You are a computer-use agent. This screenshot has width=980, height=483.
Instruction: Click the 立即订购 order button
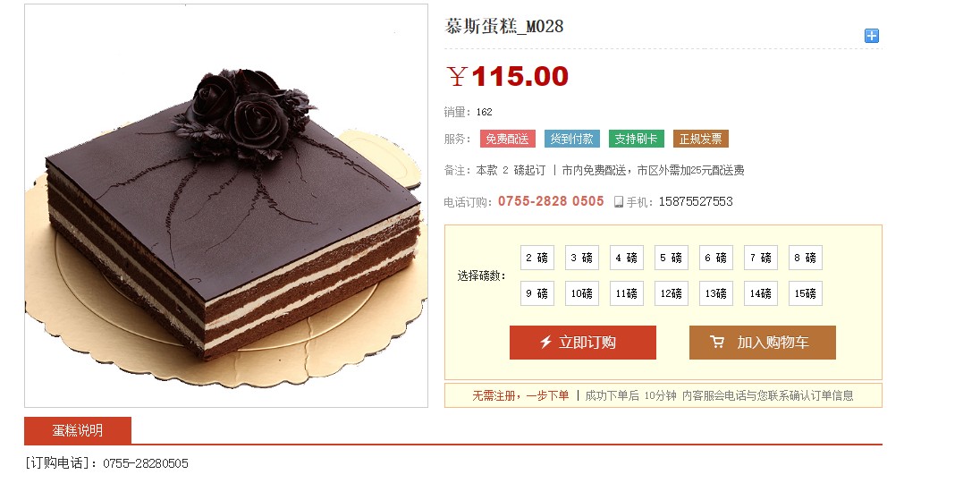582,343
